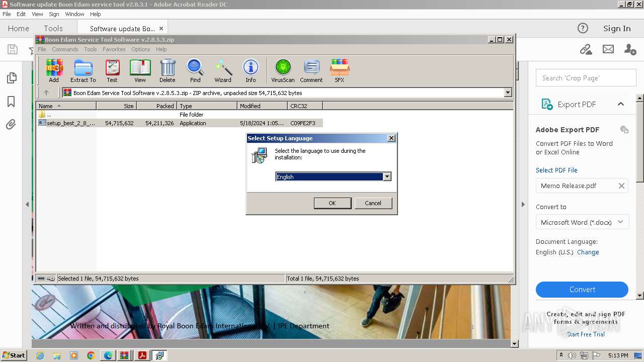Open WinRAR Tools menu
This screenshot has height=362, width=644.
91,49
